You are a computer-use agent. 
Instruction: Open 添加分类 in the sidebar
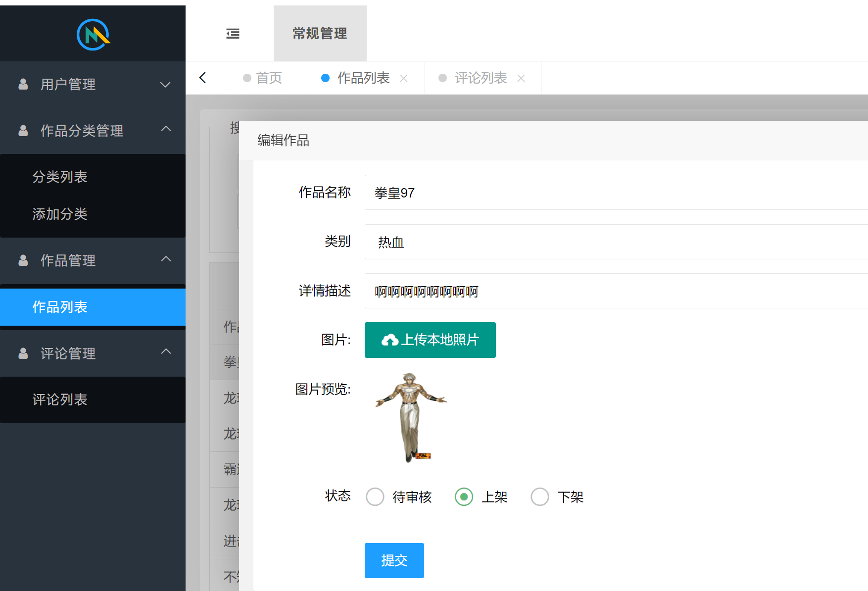coord(60,214)
